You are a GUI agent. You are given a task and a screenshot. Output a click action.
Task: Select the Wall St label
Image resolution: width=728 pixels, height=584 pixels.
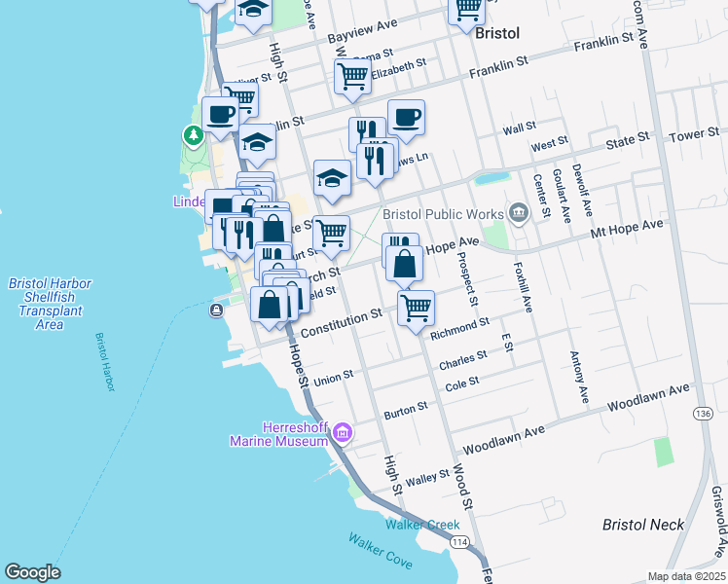(520, 128)
